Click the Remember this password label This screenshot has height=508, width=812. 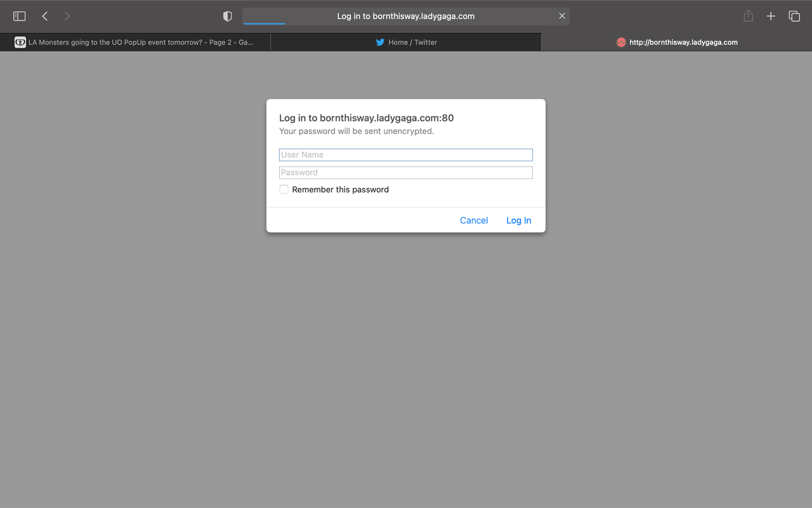[341, 189]
